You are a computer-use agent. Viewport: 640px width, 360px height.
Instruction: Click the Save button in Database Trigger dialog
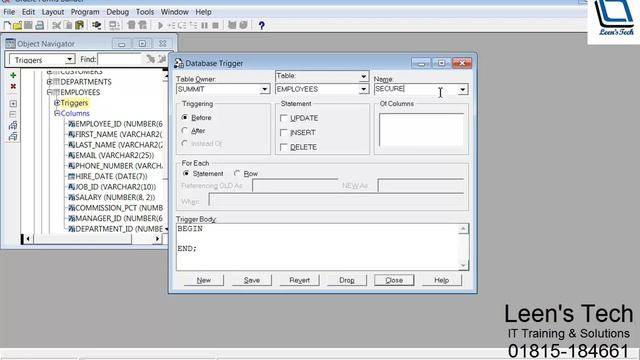[x=251, y=280]
